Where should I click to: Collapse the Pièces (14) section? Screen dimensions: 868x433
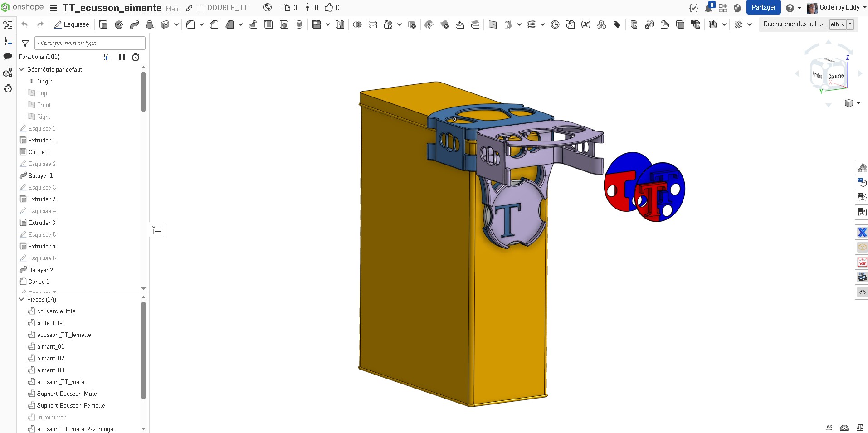[21, 299]
